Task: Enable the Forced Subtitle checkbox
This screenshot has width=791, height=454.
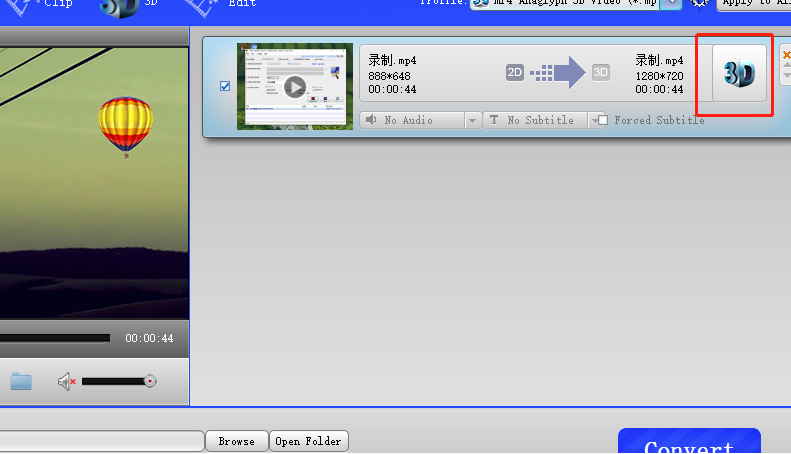Action: (602, 120)
